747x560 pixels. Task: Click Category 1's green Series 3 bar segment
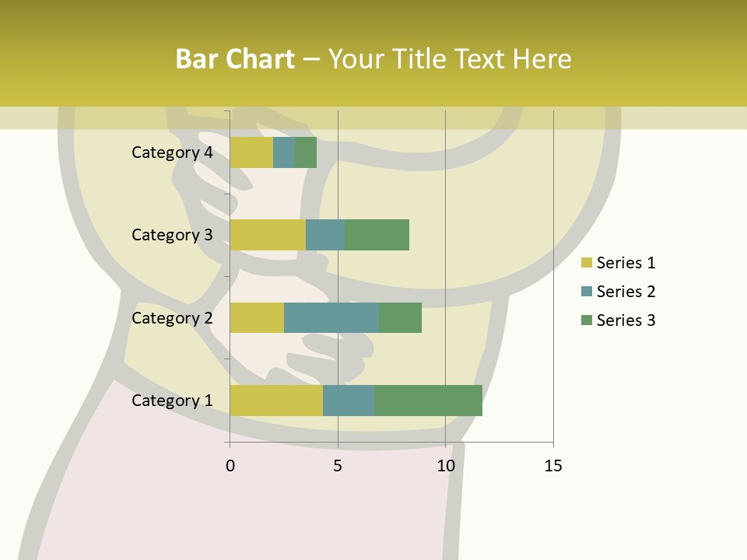428,401
